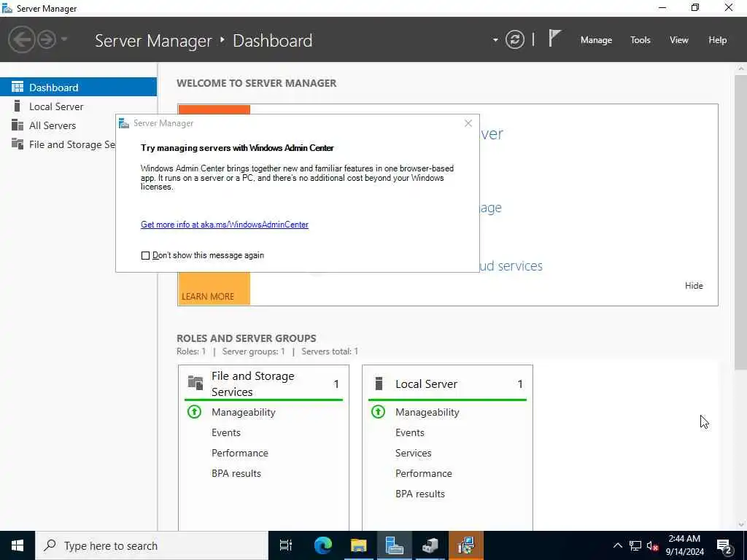Open the Help menu

click(x=718, y=40)
